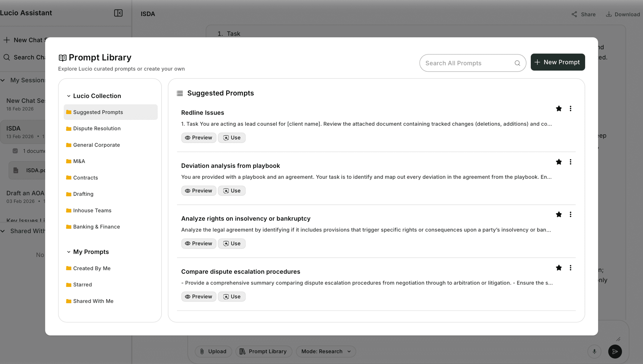
Task: Collapse the sidebar panel icon
Action: (x=118, y=13)
